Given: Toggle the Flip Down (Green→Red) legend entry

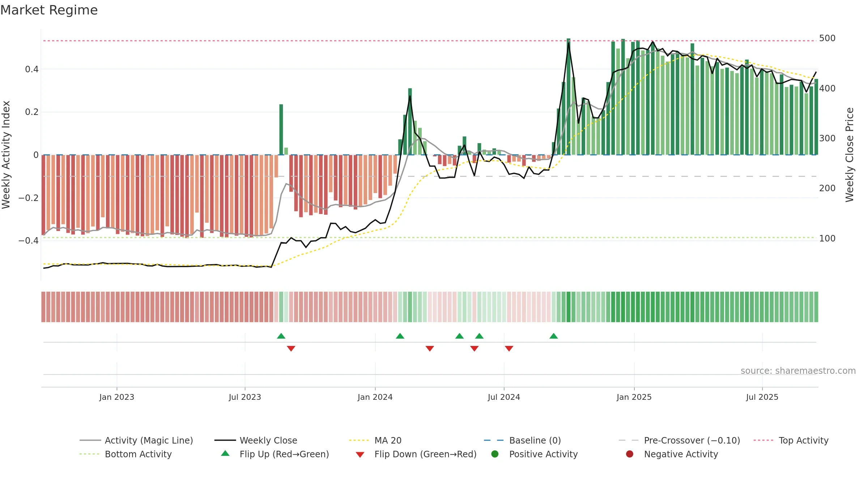Looking at the screenshot, I should [x=416, y=454].
